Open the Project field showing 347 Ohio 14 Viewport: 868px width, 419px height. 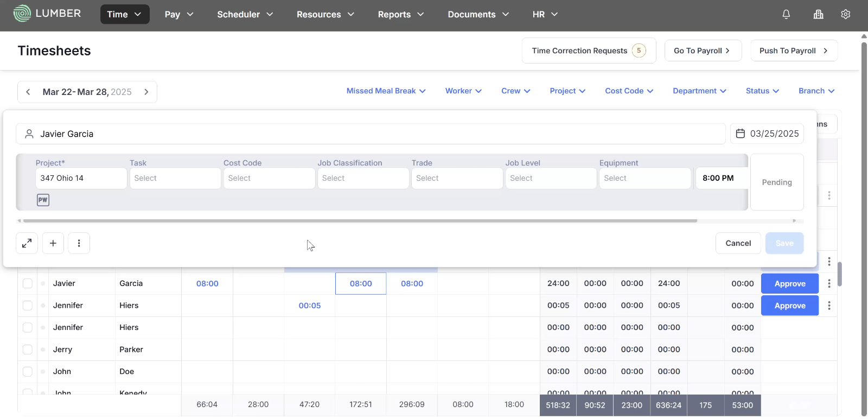coord(81,178)
